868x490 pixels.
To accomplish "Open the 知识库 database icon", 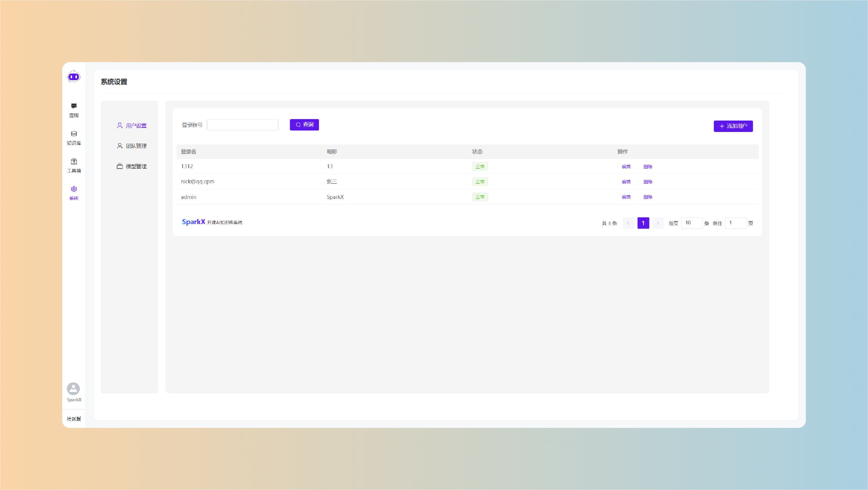I will [x=74, y=134].
